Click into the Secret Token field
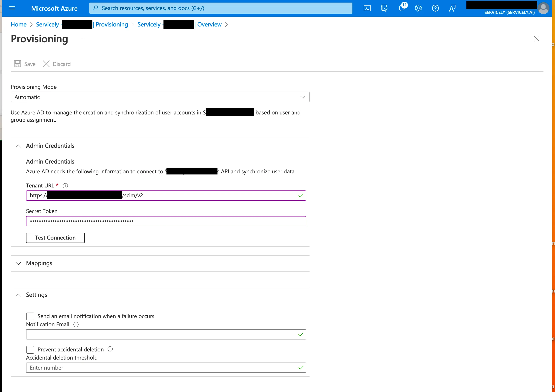 pos(166,221)
